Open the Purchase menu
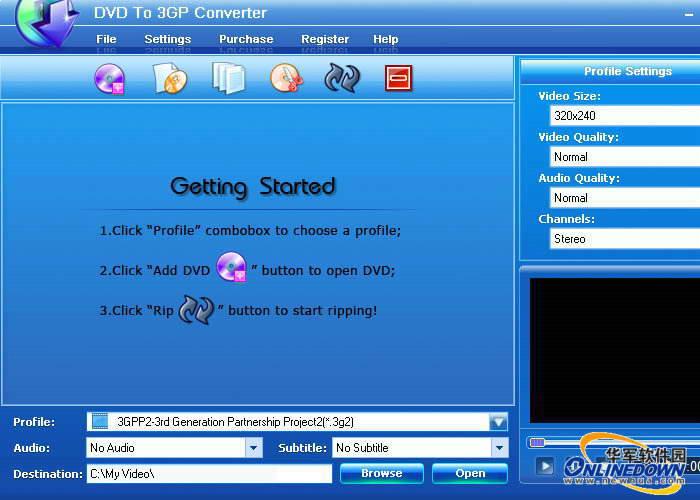The height and width of the screenshot is (500, 700). pyautogui.click(x=246, y=39)
